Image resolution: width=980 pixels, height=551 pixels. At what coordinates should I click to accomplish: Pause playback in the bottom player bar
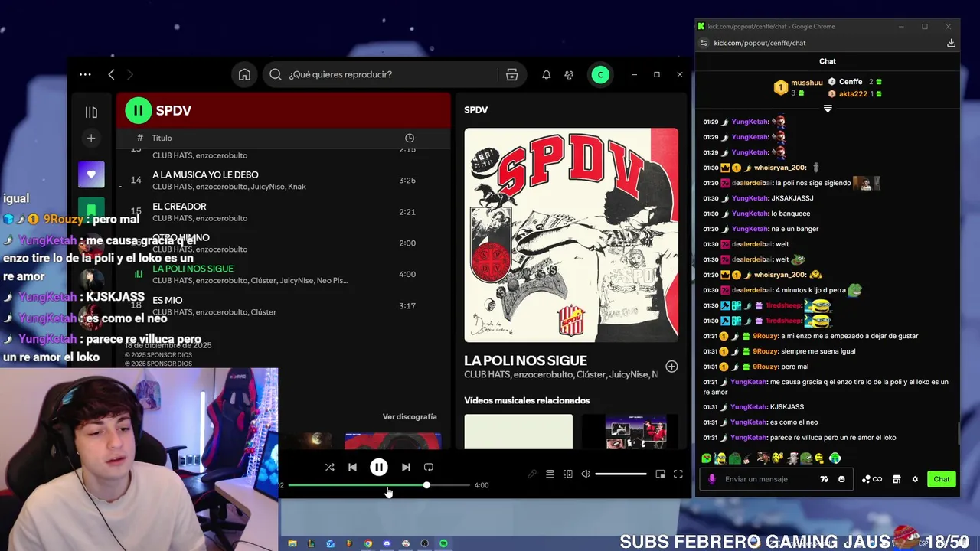tap(379, 467)
